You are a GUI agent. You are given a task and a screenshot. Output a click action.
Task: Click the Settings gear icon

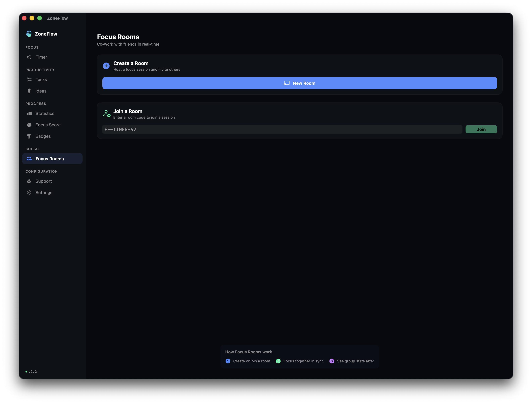tap(29, 192)
